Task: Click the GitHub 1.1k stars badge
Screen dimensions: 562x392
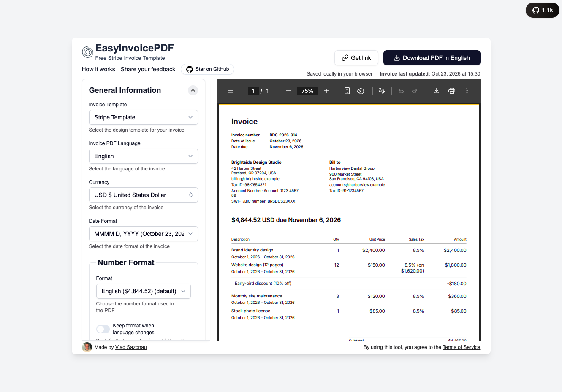Action: 543,10
